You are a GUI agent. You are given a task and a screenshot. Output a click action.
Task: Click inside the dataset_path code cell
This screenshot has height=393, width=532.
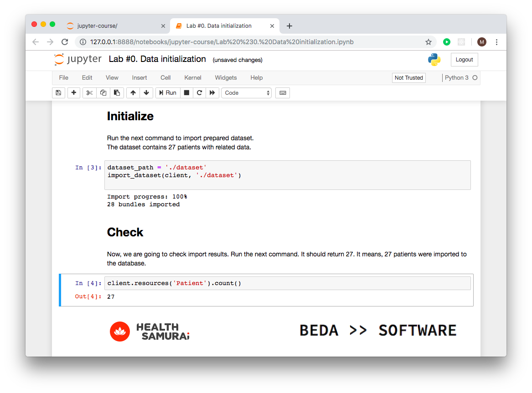(x=287, y=175)
